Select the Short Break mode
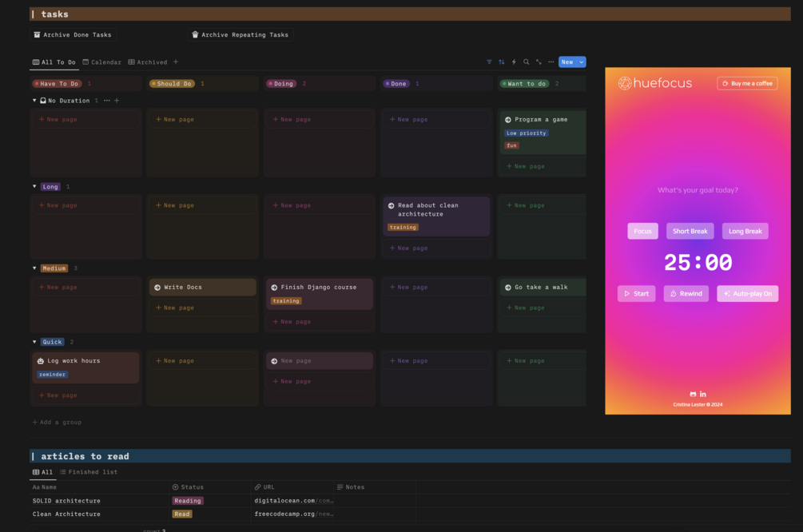Image resolution: width=803 pixels, height=532 pixels. [x=690, y=231]
